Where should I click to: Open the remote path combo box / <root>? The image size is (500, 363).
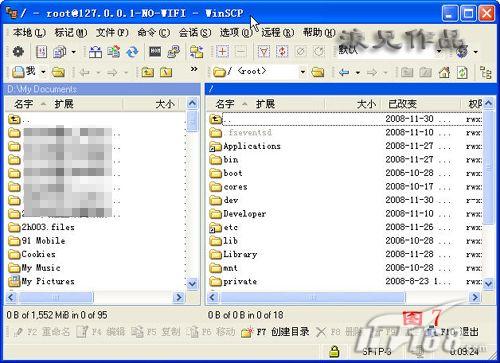259,71
